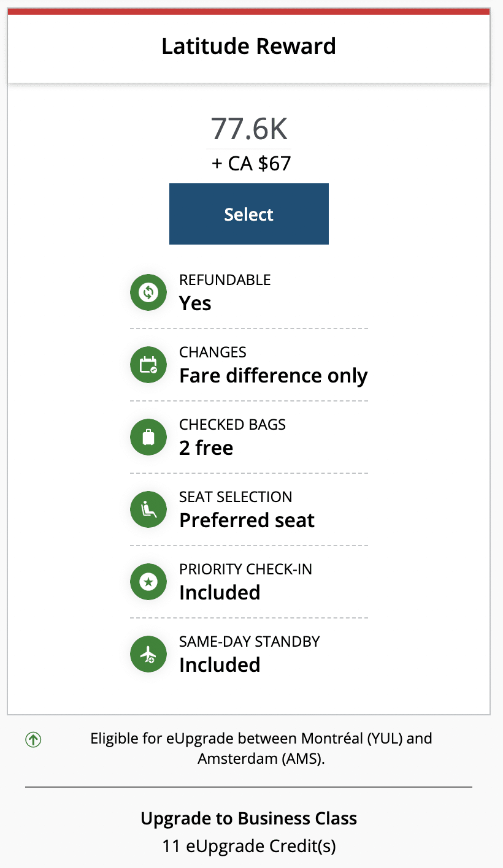This screenshot has width=503, height=868.
Task: Click the checked bags suitcase icon
Action: pyautogui.click(x=148, y=437)
